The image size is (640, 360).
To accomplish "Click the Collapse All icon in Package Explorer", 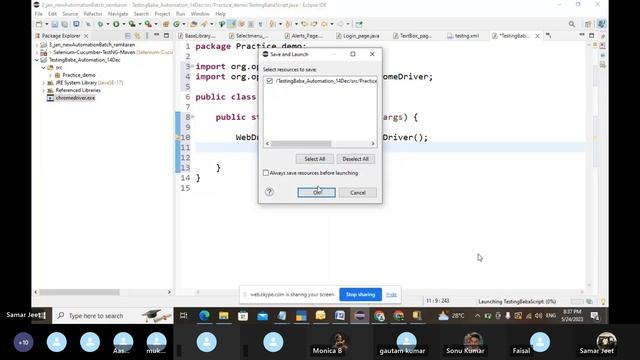I will click(x=128, y=36).
